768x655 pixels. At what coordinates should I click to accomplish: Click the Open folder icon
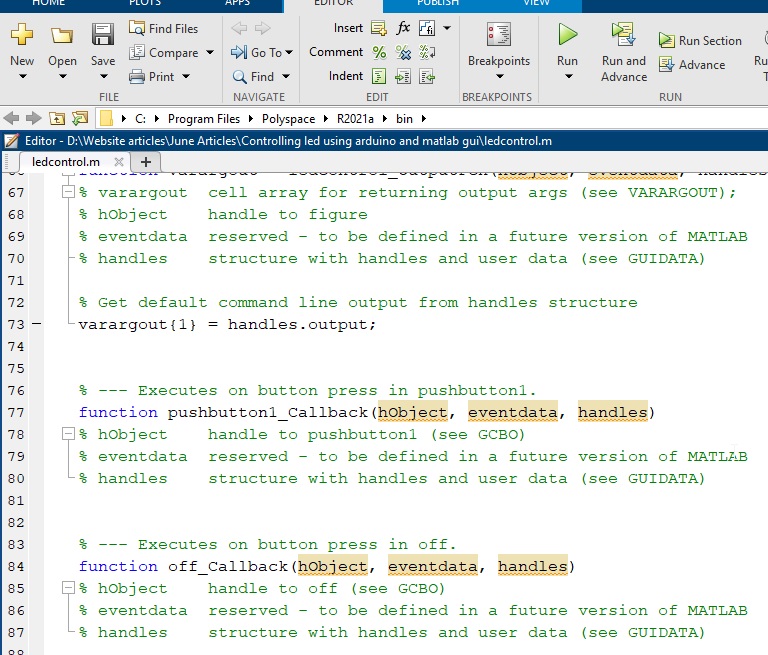click(62, 37)
